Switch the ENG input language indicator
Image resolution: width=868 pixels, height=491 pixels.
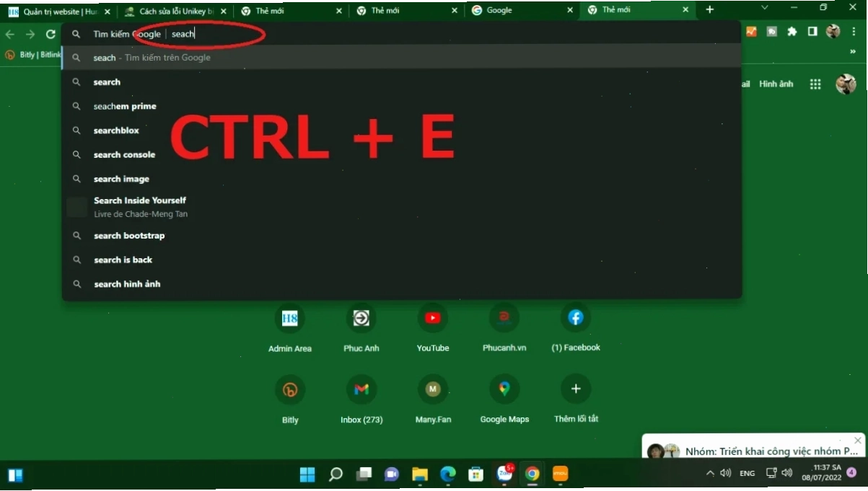tap(748, 473)
